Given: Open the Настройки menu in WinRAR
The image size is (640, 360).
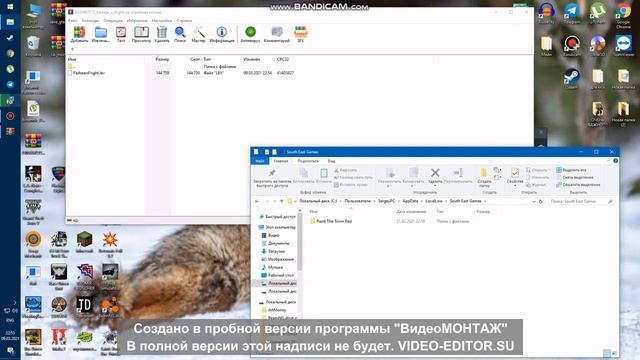Looking at the screenshot, I should (162, 20).
